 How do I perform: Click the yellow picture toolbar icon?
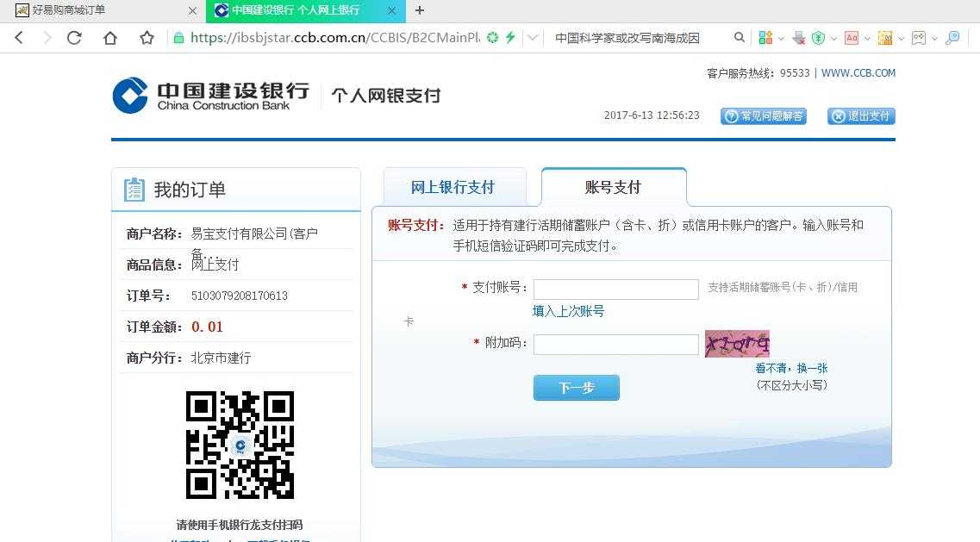click(x=885, y=38)
